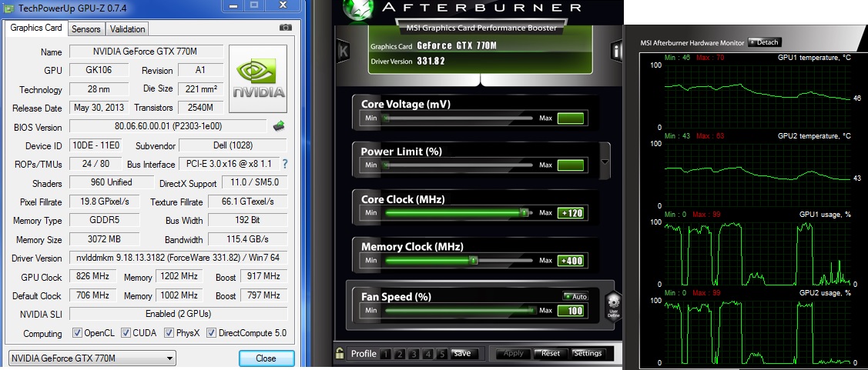Click the GPU-Z screenshot camera icon
Image resolution: width=868 pixels, height=370 pixels.
click(285, 28)
